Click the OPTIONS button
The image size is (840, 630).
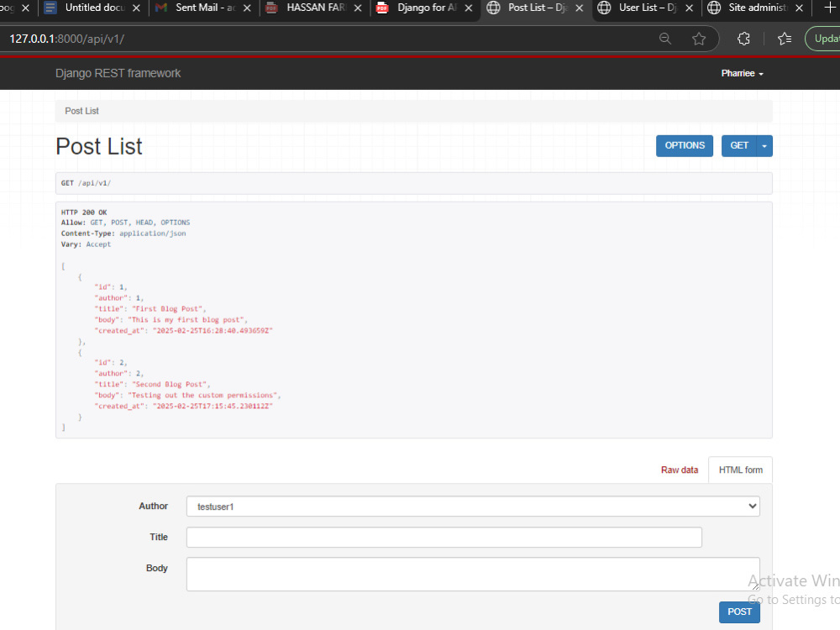pyautogui.click(x=684, y=145)
